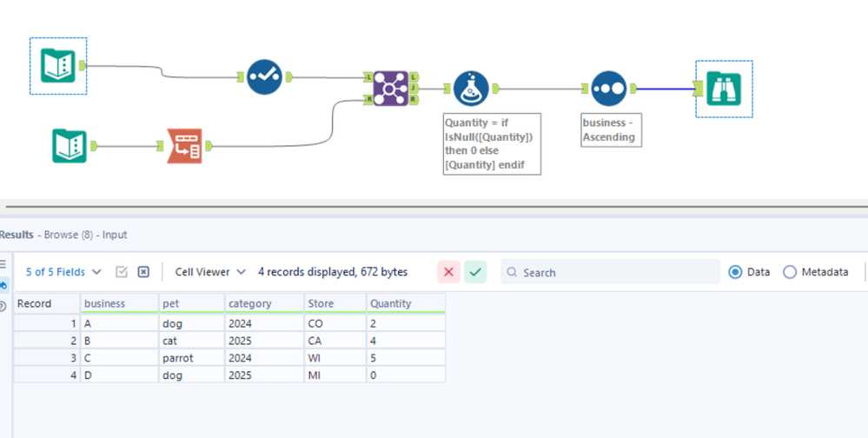This screenshot has width=868, height=438.
Task: Select the Data radio button
Action: pos(735,272)
